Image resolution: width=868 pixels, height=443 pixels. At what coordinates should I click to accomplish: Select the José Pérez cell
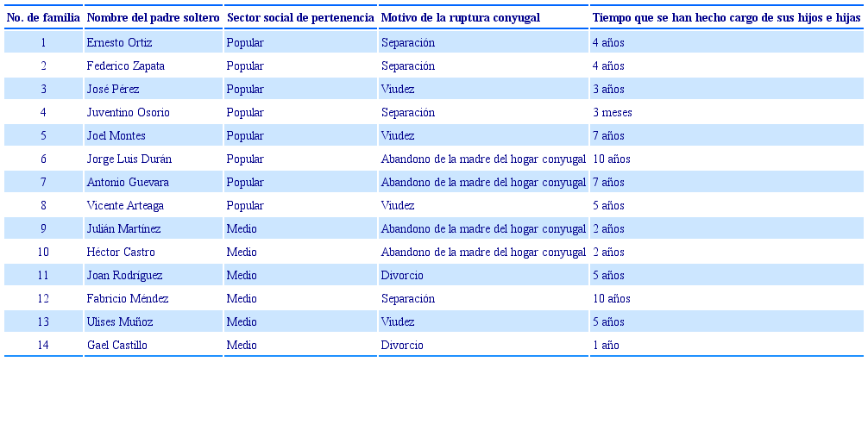[113, 89]
